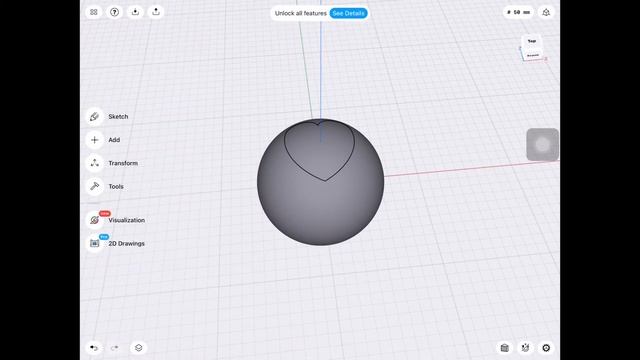Select the gray sphere body

(x=320, y=212)
